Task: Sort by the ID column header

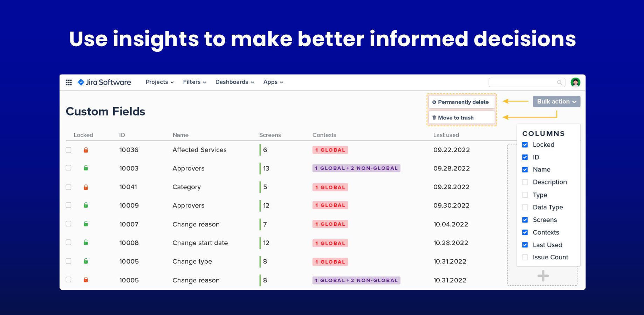Action: [122, 135]
